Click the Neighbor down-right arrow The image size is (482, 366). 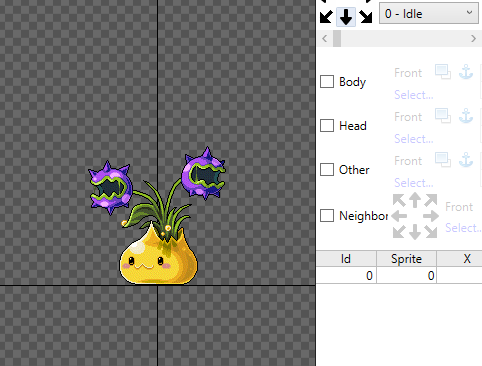[x=431, y=232]
